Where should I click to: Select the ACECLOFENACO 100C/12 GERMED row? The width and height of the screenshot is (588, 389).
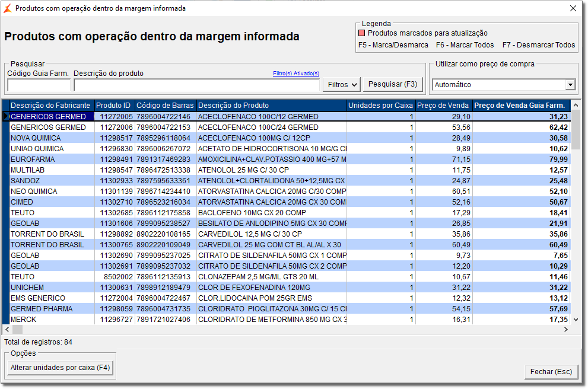pyautogui.click(x=290, y=117)
